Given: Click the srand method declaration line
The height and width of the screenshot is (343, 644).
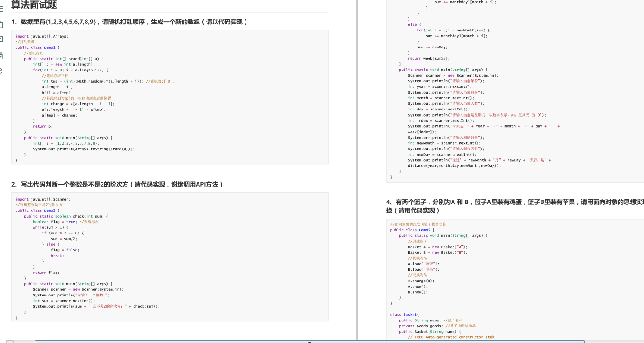Looking at the screenshot, I should [64, 59].
